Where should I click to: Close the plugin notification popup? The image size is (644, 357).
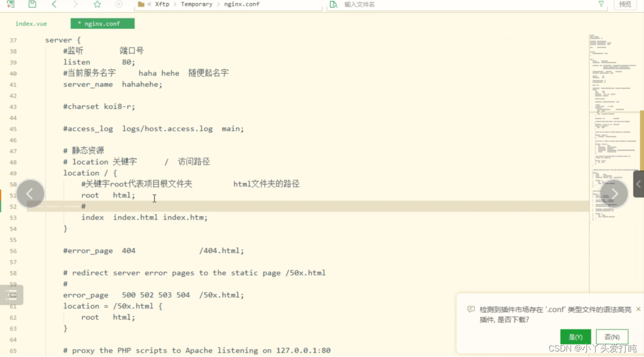pos(638,309)
